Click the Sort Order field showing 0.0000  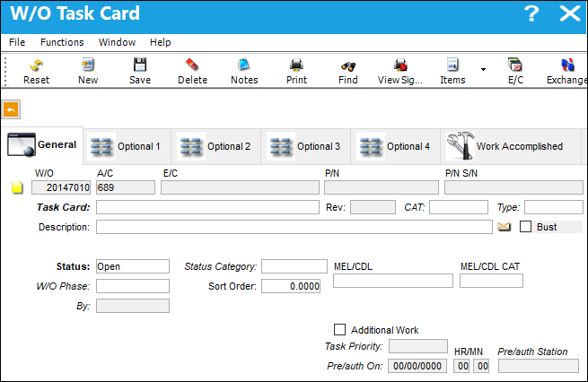(291, 286)
